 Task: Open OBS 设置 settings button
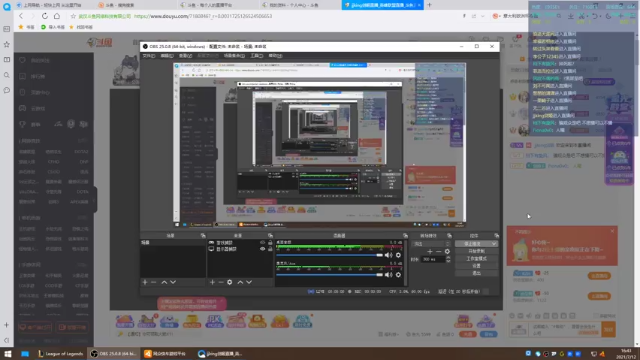476,266
